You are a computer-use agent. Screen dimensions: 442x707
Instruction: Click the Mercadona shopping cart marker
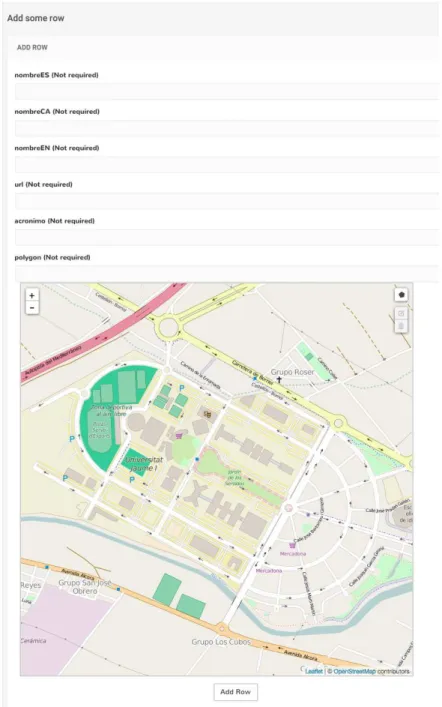[x=292, y=545]
